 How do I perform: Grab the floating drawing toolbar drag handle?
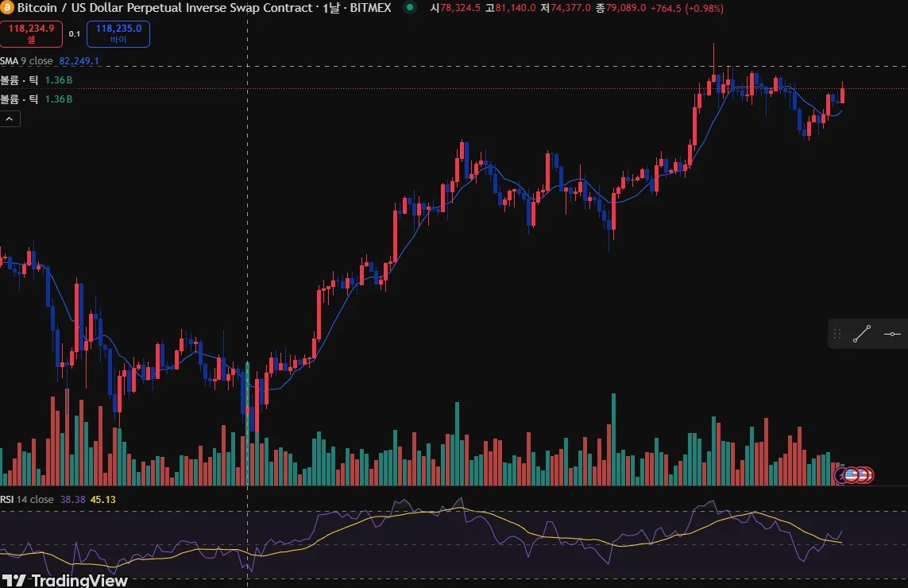click(x=837, y=334)
